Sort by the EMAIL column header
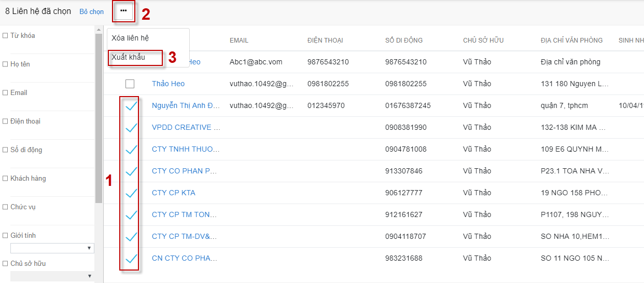The height and width of the screenshot is (283, 644). [x=239, y=40]
